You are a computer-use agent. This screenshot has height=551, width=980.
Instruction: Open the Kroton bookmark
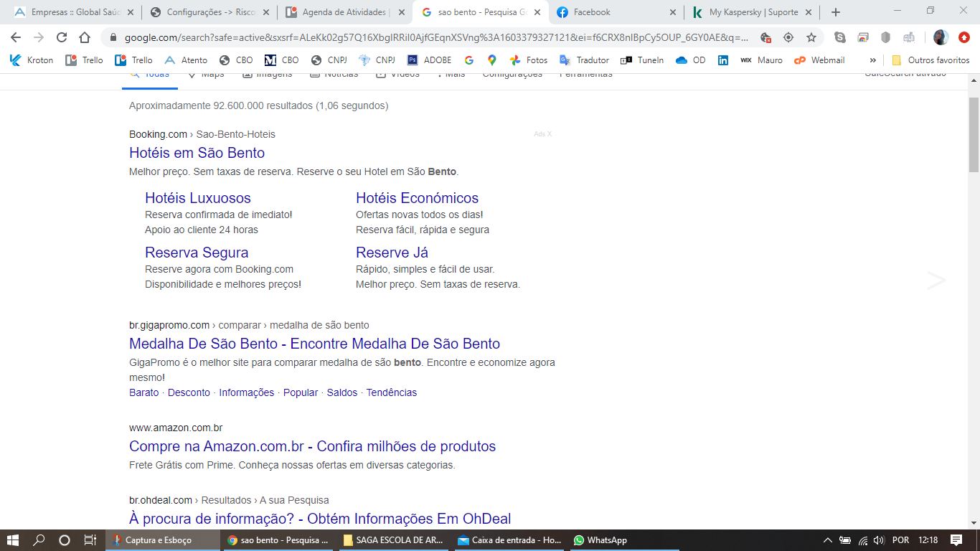point(32,60)
